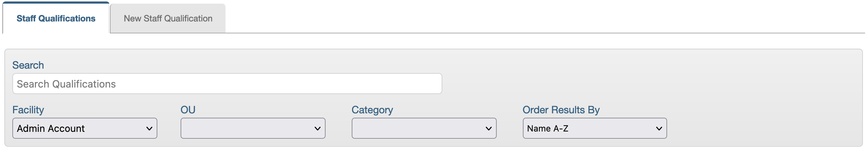This screenshot has width=868, height=154.
Task: Click the Facility field label
Action: point(28,110)
